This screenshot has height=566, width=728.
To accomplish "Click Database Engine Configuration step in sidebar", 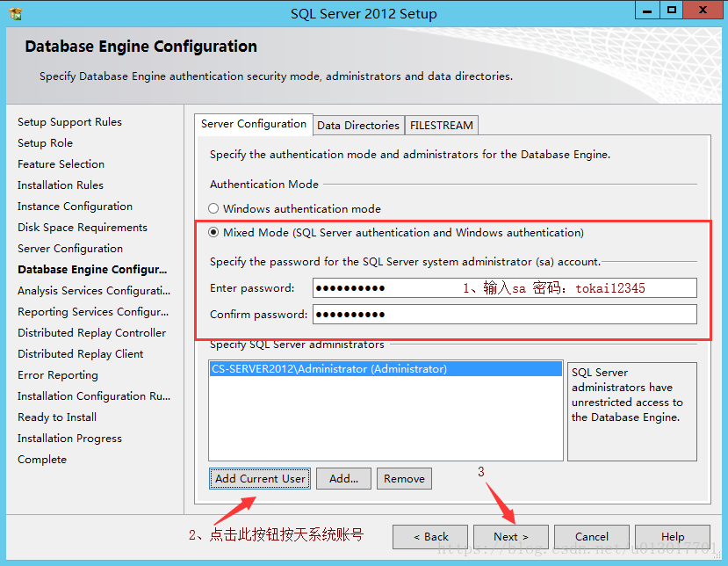I will click(x=92, y=270).
